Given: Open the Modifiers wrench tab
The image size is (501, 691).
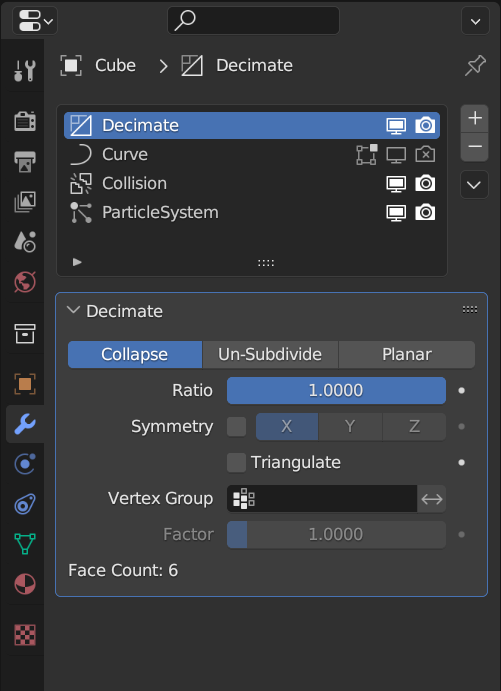Looking at the screenshot, I should click(25, 424).
